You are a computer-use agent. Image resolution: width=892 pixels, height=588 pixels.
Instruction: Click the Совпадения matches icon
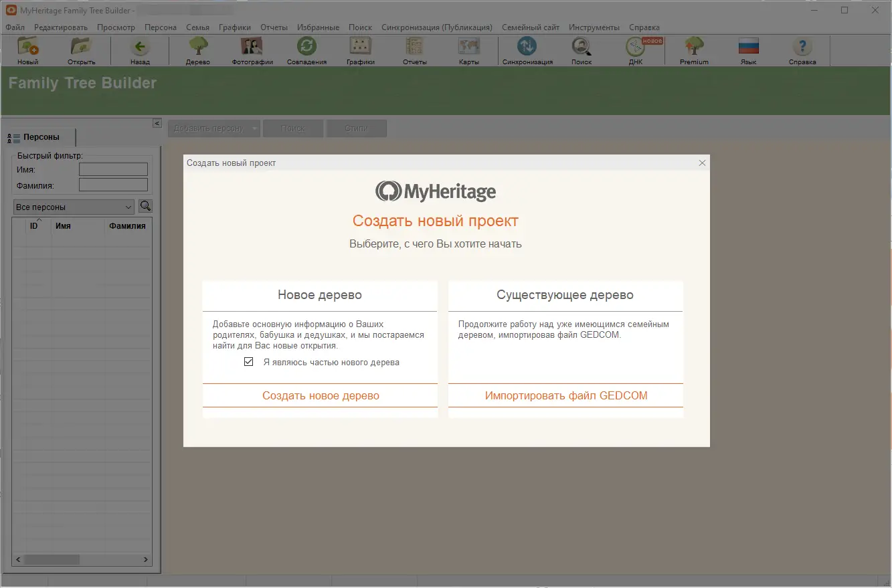click(x=306, y=51)
